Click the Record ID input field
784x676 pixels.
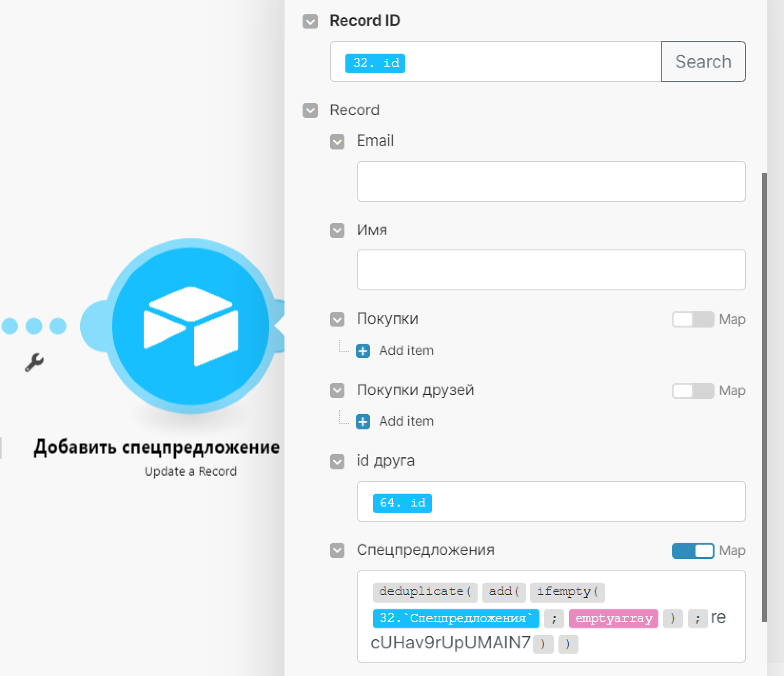pos(496,61)
